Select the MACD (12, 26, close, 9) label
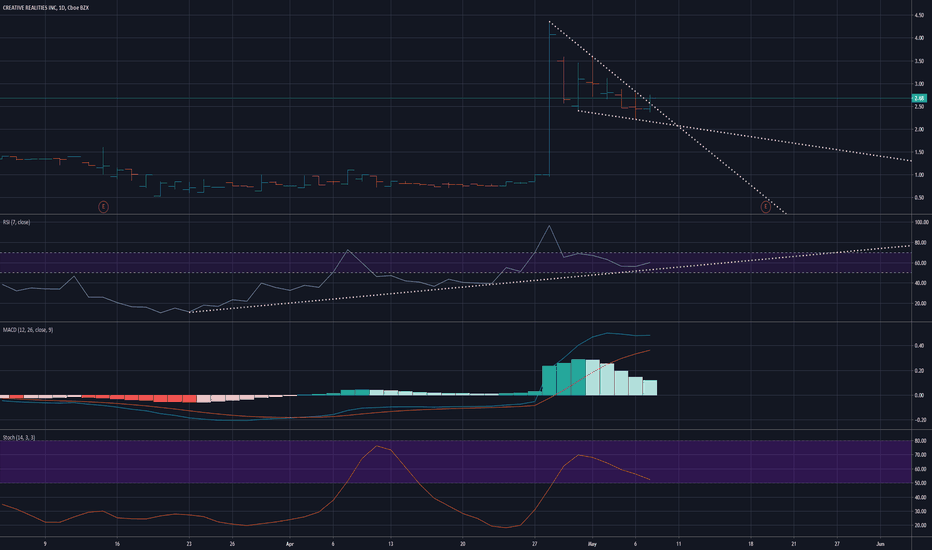This screenshot has width=932, height=550. [28, 329]
